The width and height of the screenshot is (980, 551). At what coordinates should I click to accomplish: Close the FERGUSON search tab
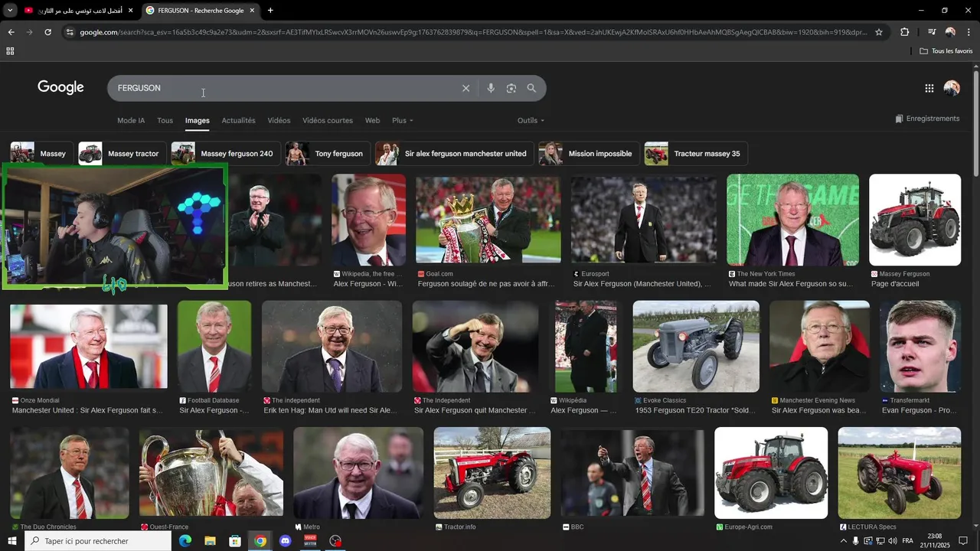click(252, 11)
